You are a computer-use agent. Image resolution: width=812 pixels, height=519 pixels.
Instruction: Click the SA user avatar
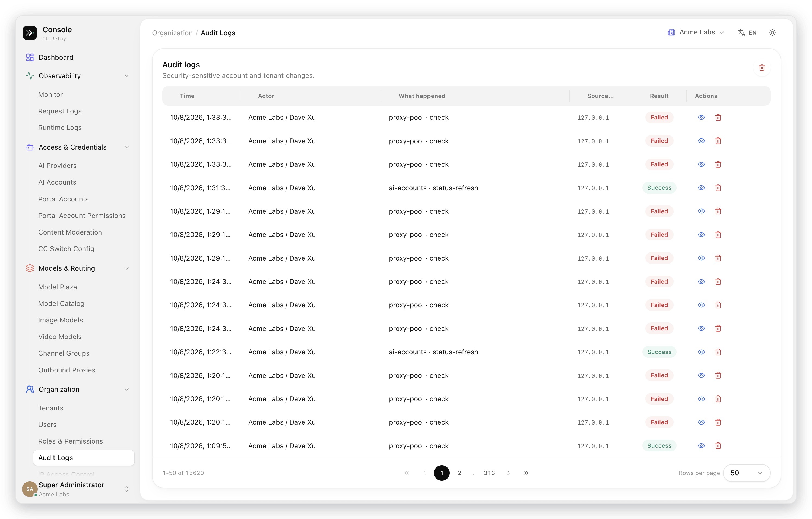click(30, 489)
